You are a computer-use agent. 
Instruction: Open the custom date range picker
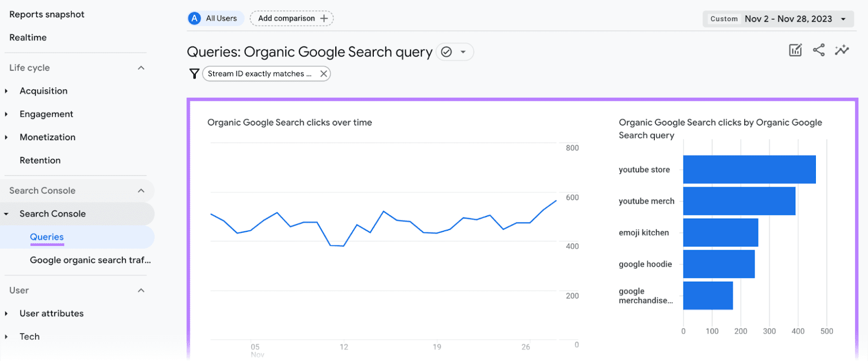[x=778, y=19]
